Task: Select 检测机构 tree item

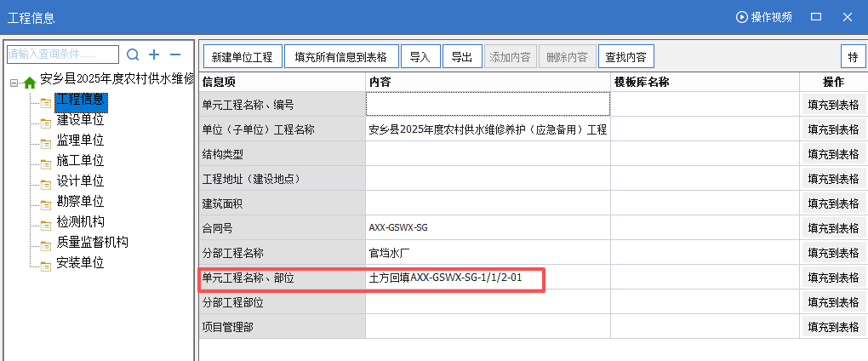Action: [80, 222]
